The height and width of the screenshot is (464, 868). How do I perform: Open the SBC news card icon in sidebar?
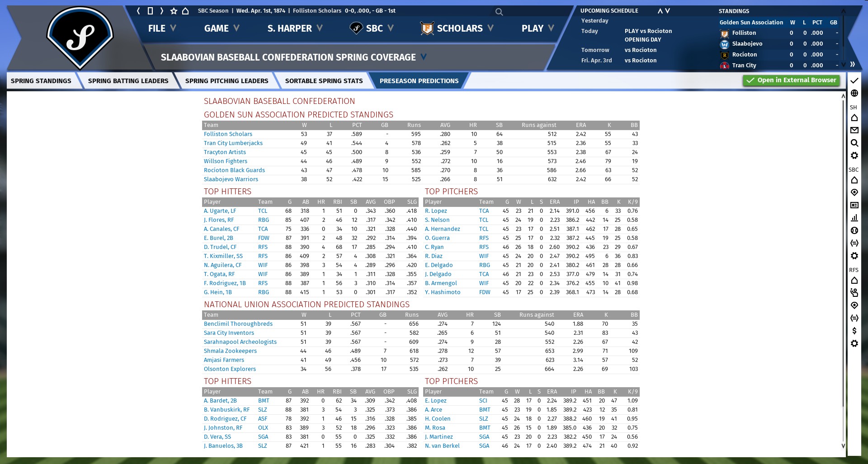point(854,205)
